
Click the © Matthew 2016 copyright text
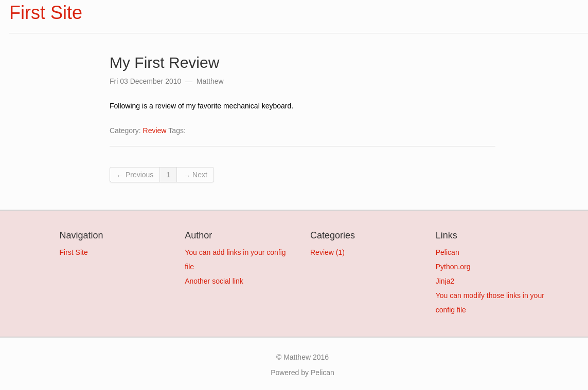pyautogui.click(x=302, y=357)
